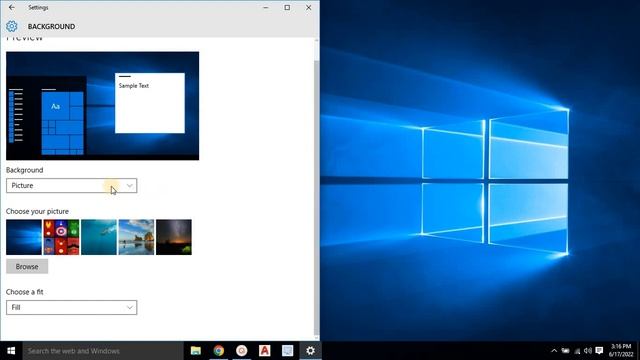Open the Windows Start menu

point(11,351)
